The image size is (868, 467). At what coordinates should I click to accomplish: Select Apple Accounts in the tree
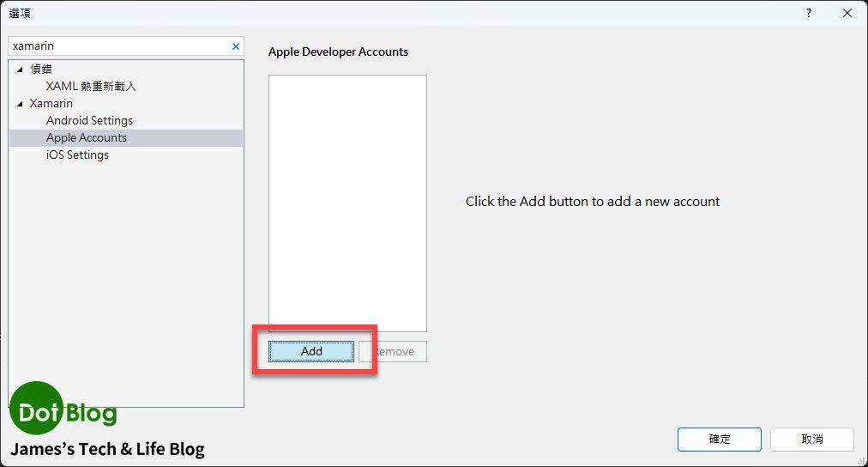coord(87,138)
